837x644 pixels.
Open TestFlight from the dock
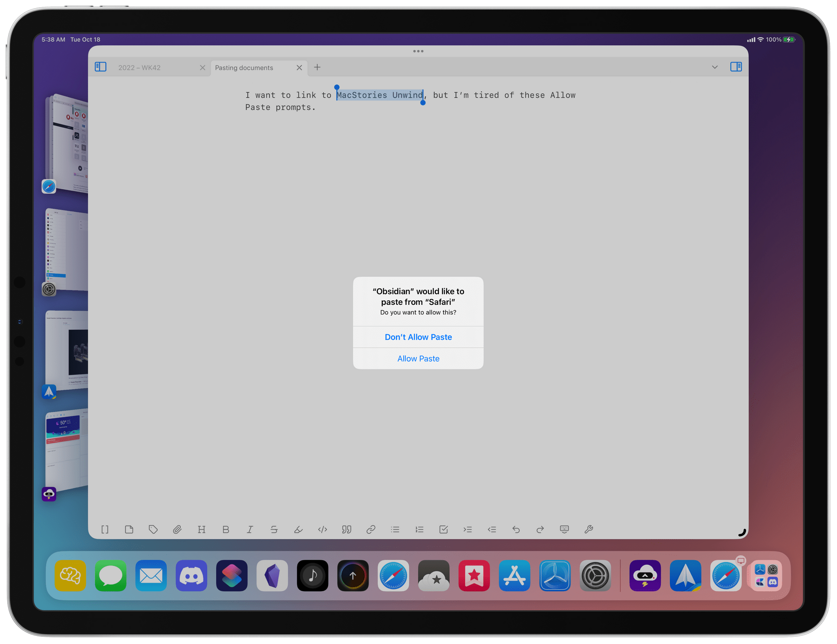coord(555,576)
